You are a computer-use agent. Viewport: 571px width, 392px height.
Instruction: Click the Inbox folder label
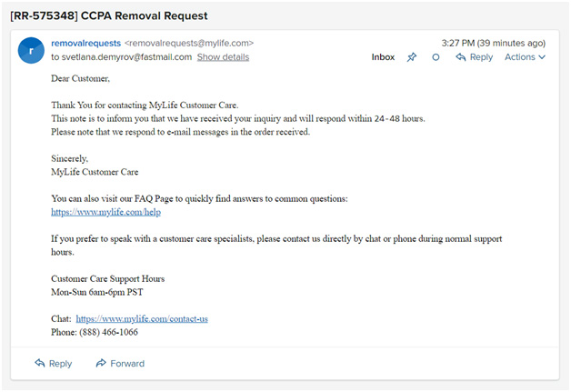pyautogui.click(x=383, y=57)
